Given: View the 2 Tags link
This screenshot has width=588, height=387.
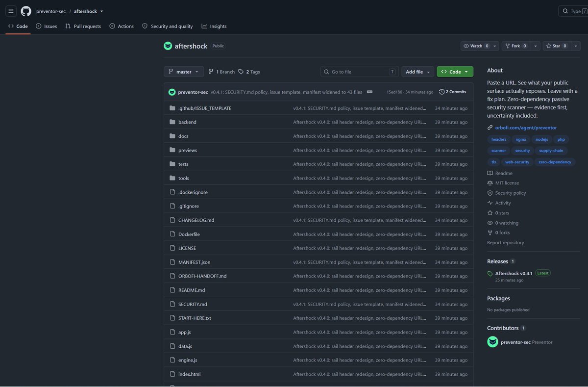Looking at the screenshot, I should [x=249, y=72].
